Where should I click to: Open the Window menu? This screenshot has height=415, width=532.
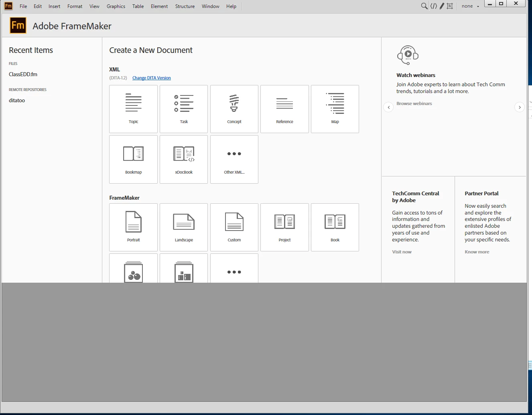tap(211, 6)
